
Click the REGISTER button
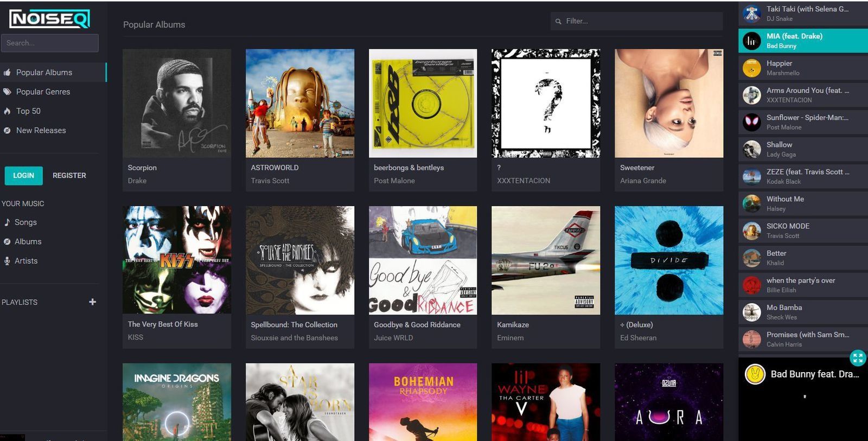pos(69,175)
